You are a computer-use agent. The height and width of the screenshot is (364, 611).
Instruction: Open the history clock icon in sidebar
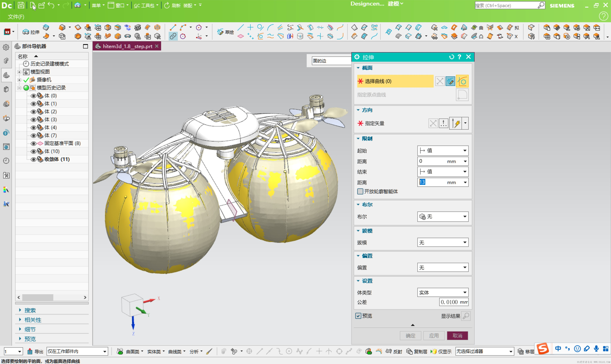point(6,161)
